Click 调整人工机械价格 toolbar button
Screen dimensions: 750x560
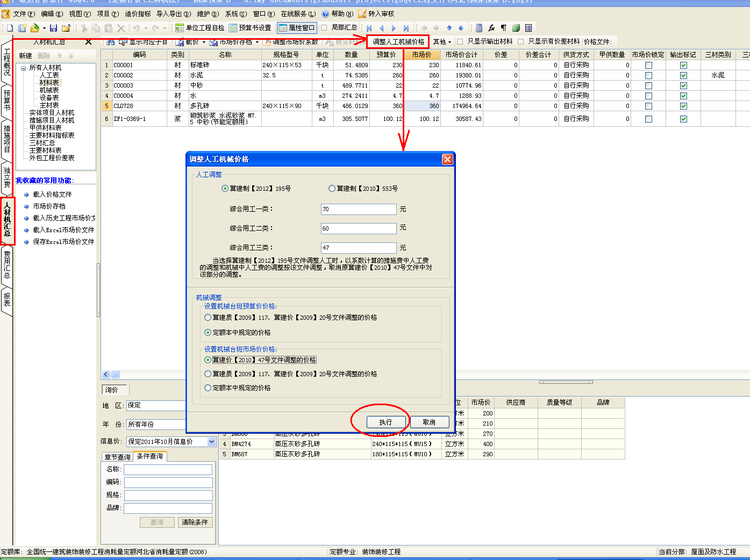point(398,42)
